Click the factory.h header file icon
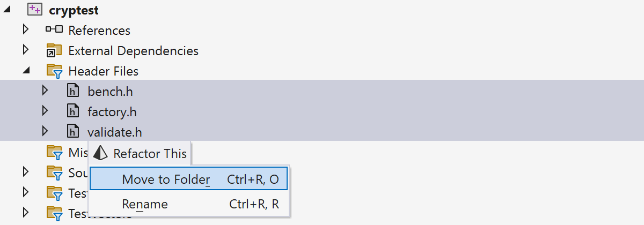 click(x=74, y=112)
